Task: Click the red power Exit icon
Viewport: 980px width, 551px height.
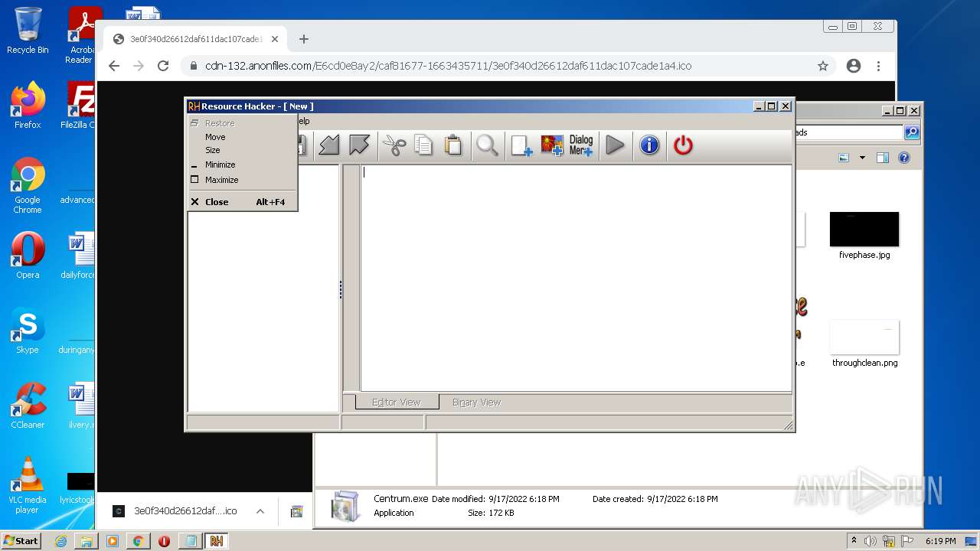Action: coord(683,145)
